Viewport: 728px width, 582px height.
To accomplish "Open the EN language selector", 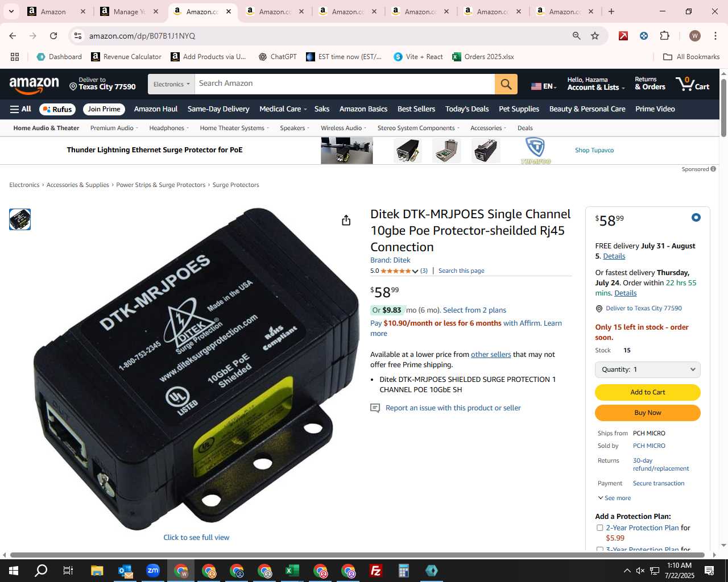I will (x=544, y=86).
